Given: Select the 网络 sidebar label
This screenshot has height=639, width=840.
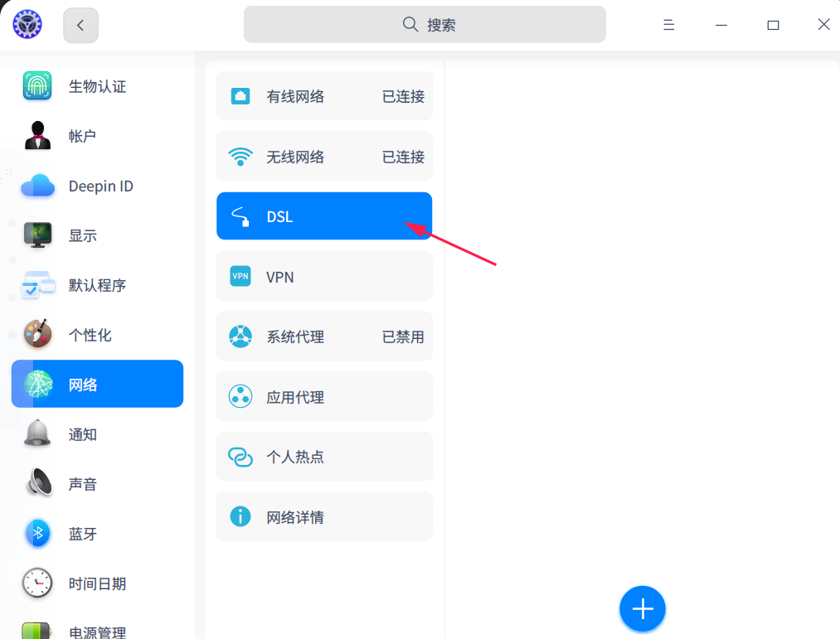Looking at the screenshot, I should click(82, 385).
